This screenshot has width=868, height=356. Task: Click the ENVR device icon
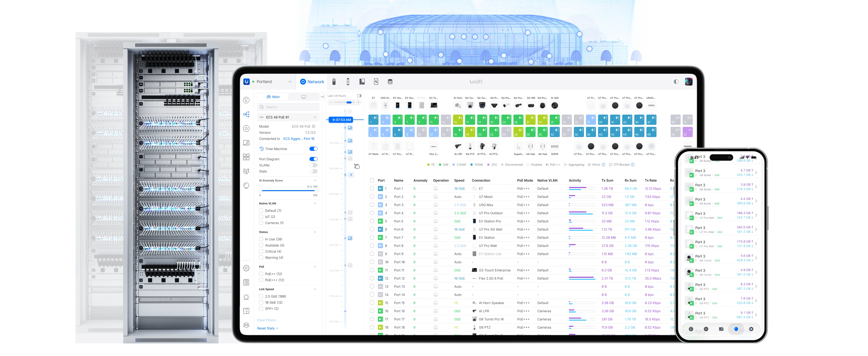554,146
